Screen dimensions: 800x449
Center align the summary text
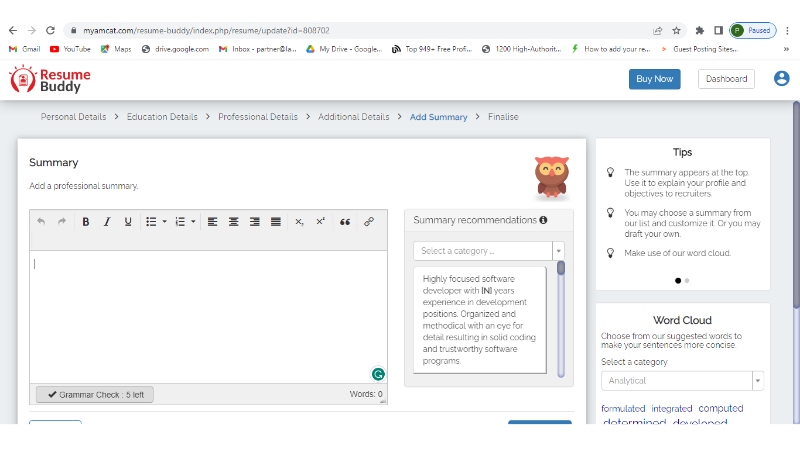234,222
